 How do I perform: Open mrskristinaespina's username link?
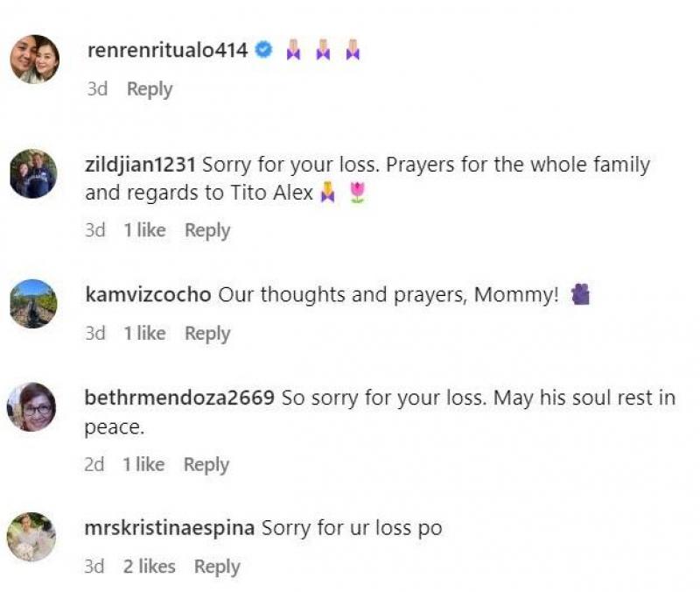click(170, 528)
